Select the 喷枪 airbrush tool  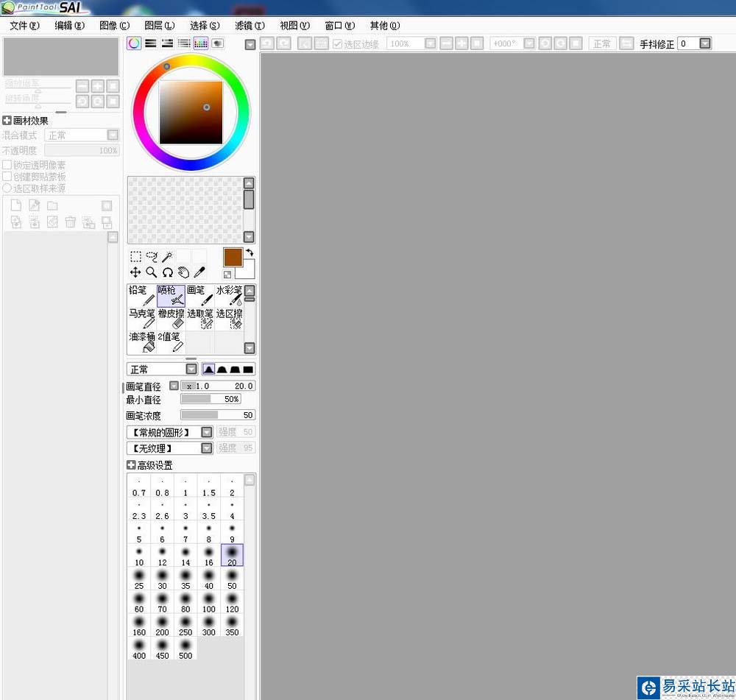pos(171,296)
